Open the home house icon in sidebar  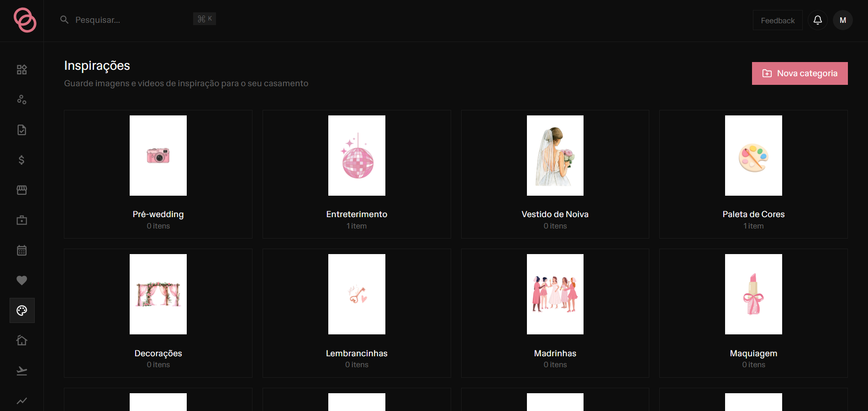coord(22,340)
